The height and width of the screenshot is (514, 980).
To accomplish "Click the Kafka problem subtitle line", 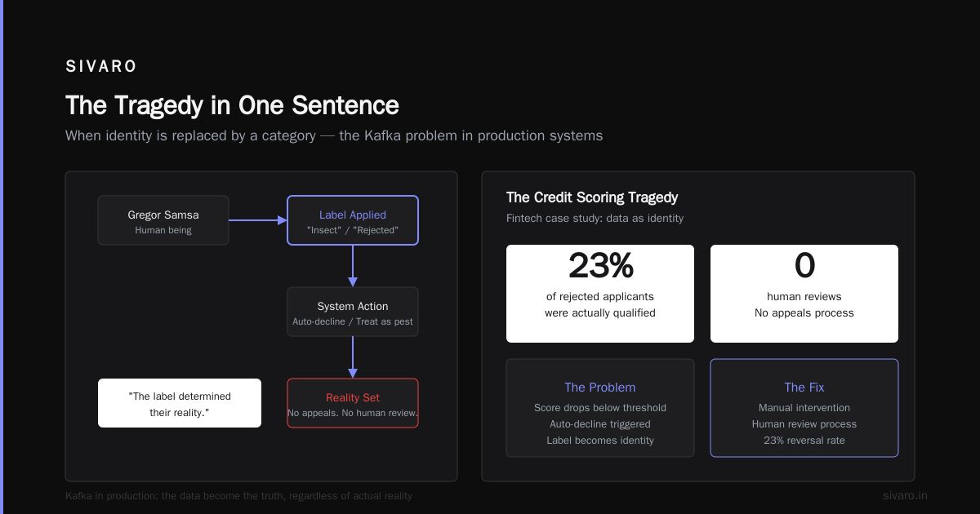I will click(334, 135).
